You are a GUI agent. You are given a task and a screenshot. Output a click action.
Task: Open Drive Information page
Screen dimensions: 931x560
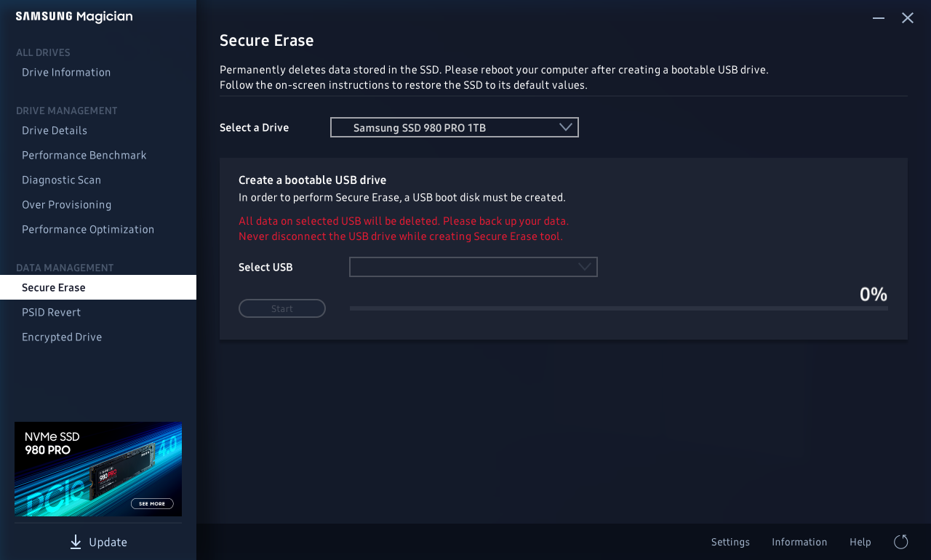point(66,72)
